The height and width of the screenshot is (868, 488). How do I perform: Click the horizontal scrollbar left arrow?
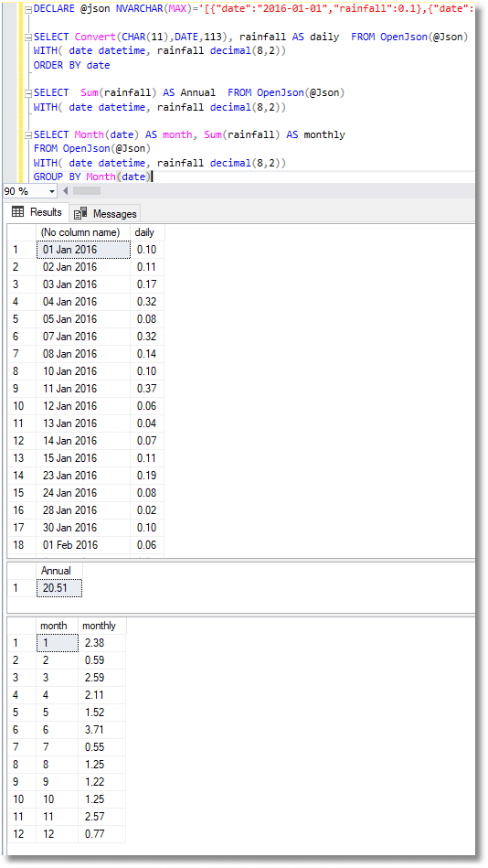tap(65, 191)
